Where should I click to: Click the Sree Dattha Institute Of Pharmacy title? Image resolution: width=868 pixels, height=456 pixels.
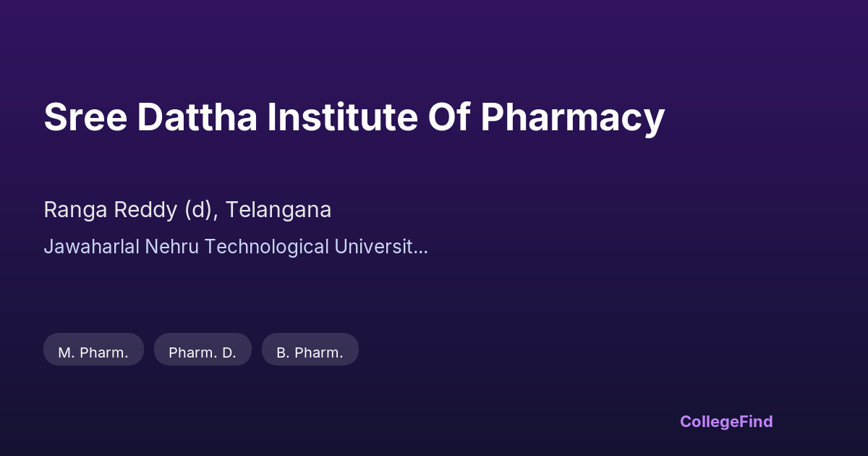pos(354,117)
